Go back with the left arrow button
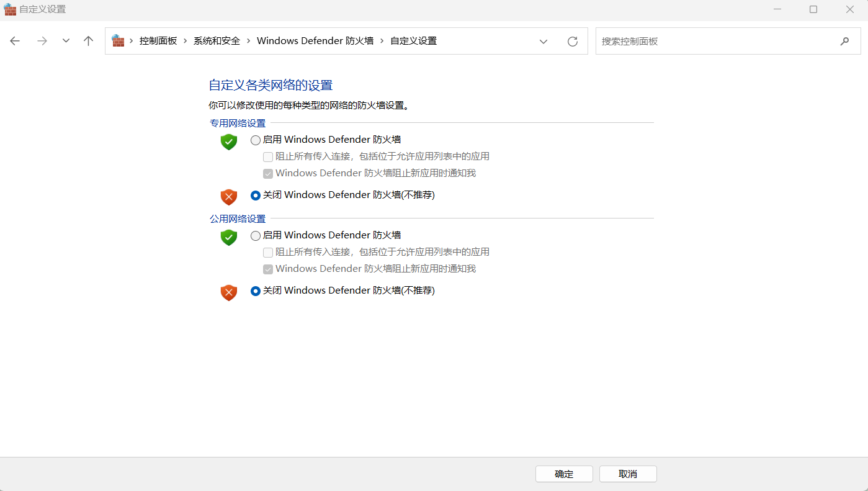The width and height of the screenshot is (868, 491). tap(15, 41)
